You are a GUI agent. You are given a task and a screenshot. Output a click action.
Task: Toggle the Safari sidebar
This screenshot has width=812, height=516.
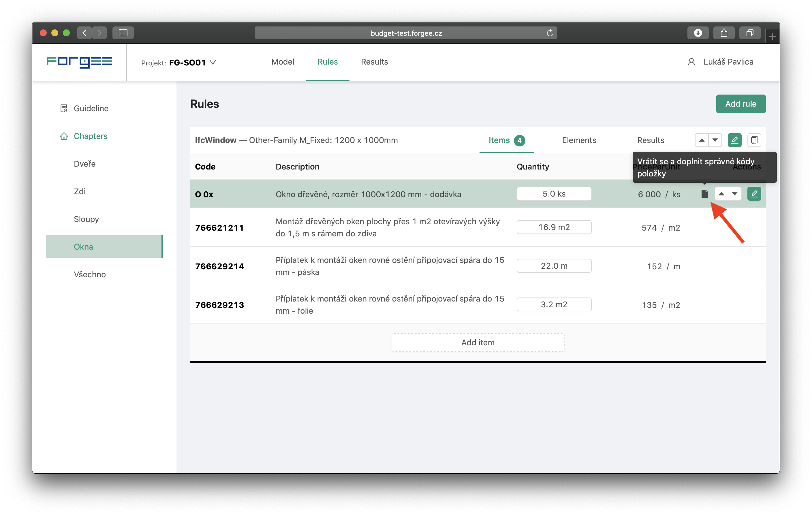(123, 33)
